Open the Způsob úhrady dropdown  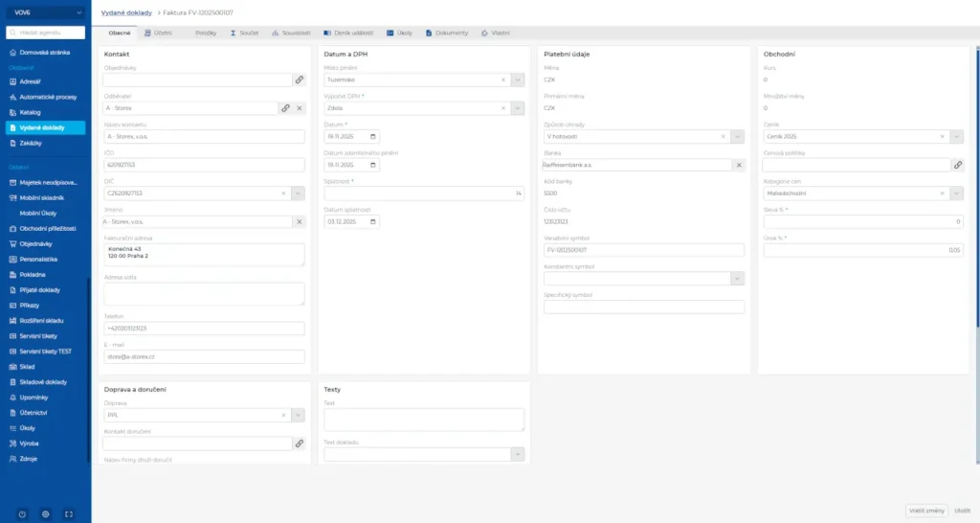click(x=738, y=137)
